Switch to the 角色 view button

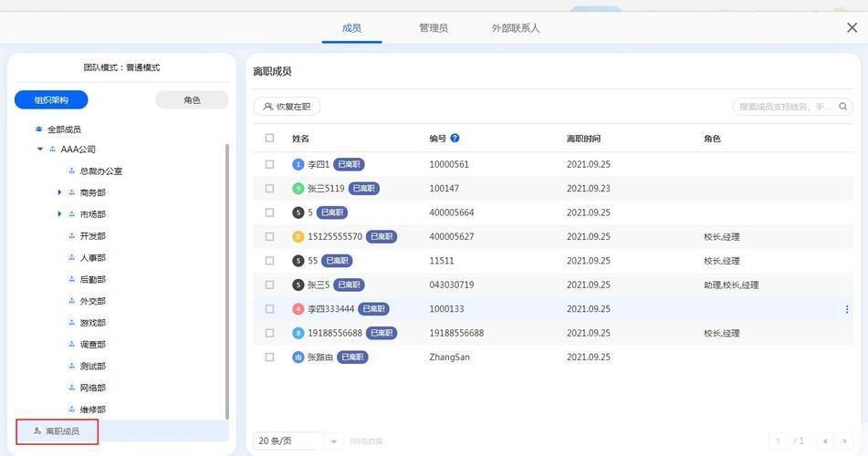point(192,100)
